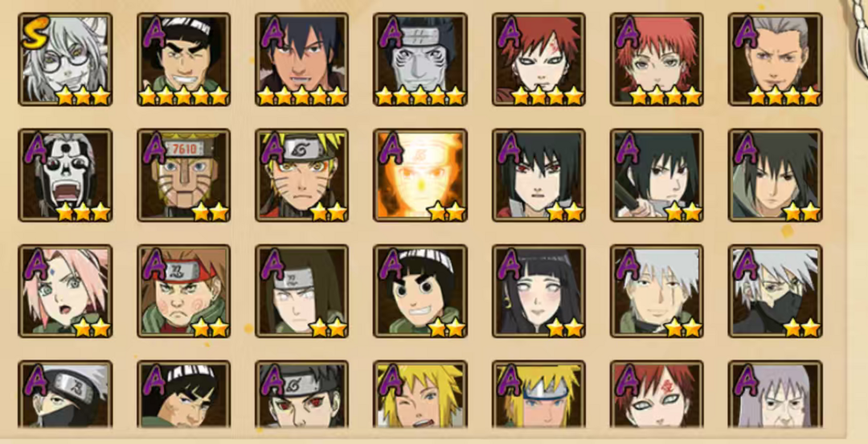Pick the long brown-haired ninja with pale eyes
Screen dimensions: 868x444
pyautogui.click(x=302, y=291)
